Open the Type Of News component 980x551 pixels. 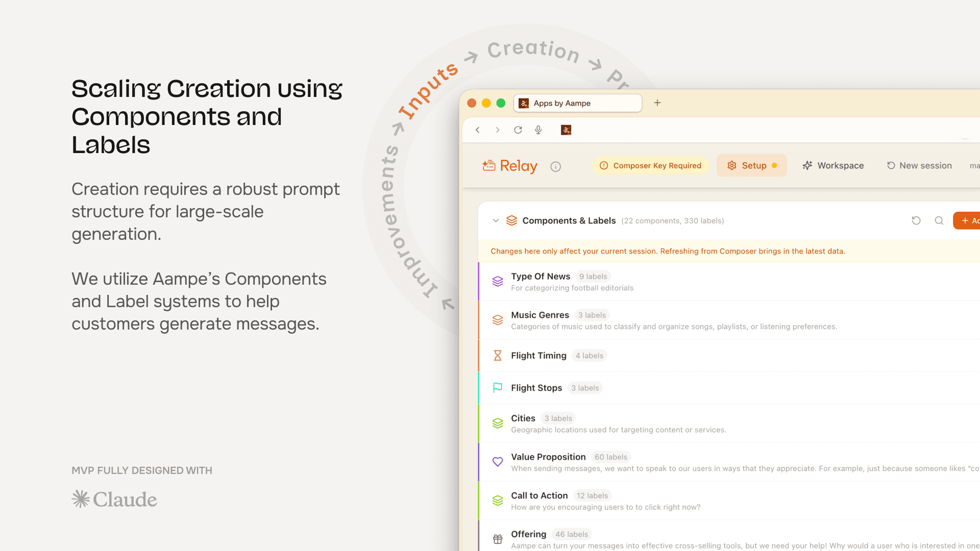[729, 282]
